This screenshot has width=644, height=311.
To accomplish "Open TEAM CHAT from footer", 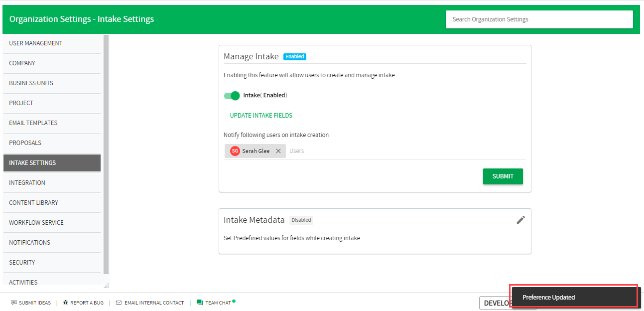I will pos(218,303).
